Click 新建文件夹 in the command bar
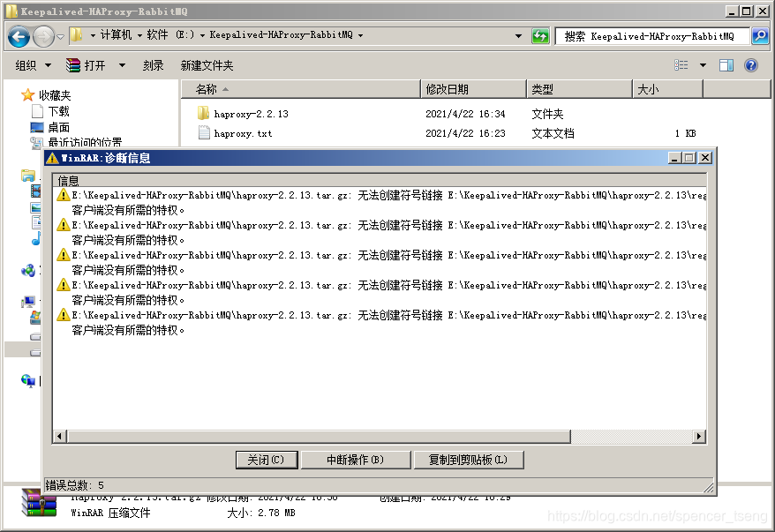Viewport: 775px width, 532px height. point(207,65)
